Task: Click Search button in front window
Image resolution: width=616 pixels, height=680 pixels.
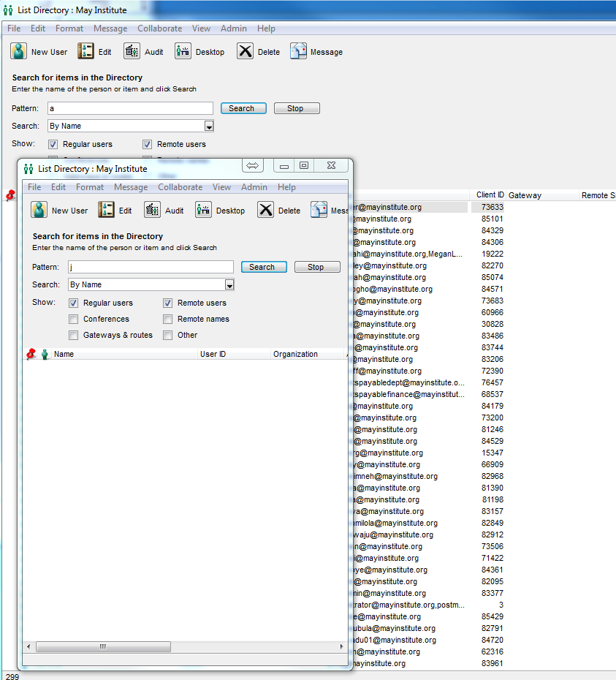Action: click(x=264, y=267)
